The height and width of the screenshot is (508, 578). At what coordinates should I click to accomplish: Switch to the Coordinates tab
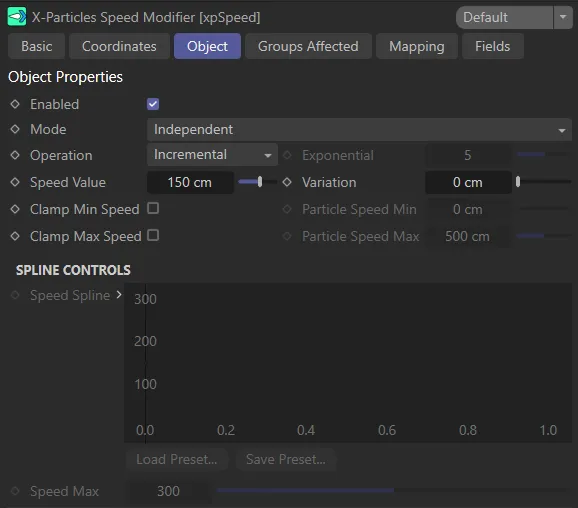119,46
